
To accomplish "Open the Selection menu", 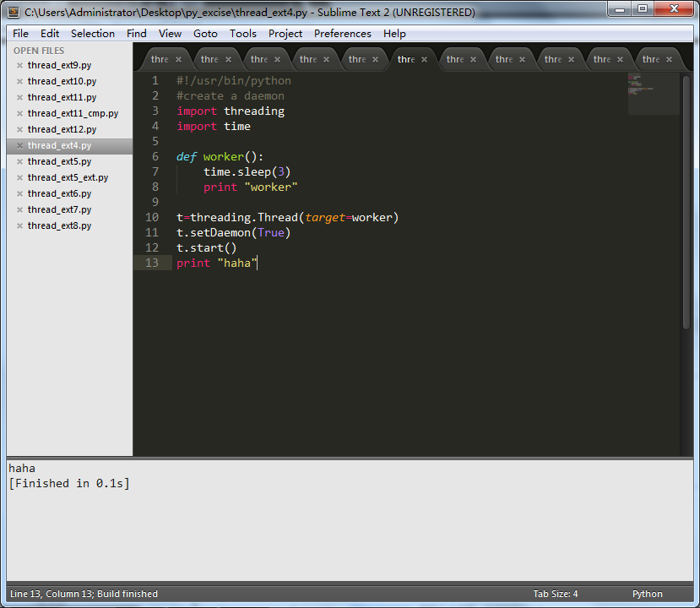I will click(x=92, y=34).
